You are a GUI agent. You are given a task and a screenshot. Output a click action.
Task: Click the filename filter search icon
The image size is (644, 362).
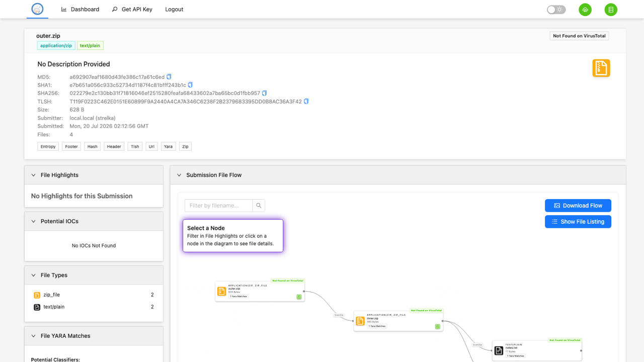[x=259, y=206]
